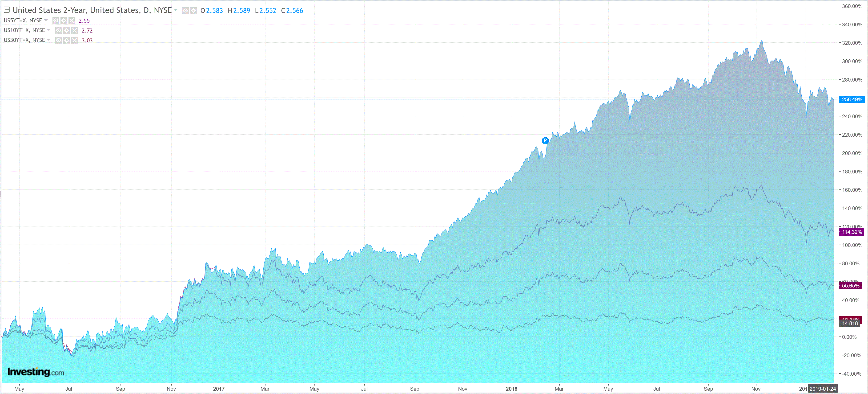Remove the US10YT=X comparison series
The image size is (868, 394).
(75, 30)
